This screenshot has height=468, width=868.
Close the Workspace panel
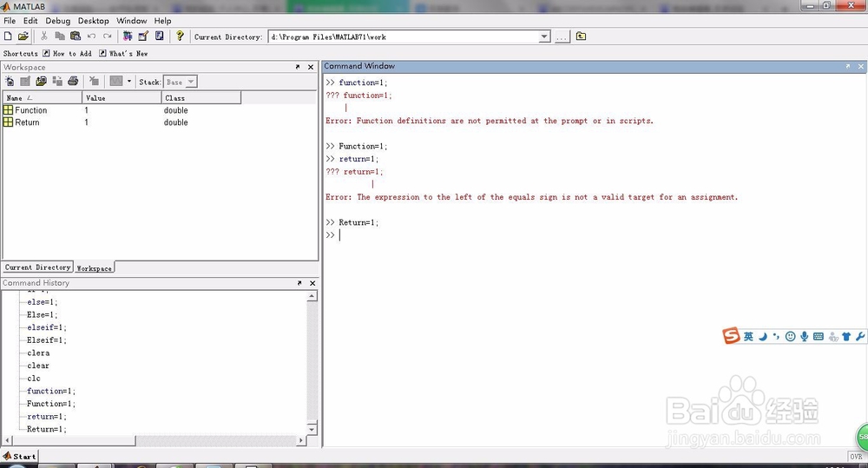311,67
